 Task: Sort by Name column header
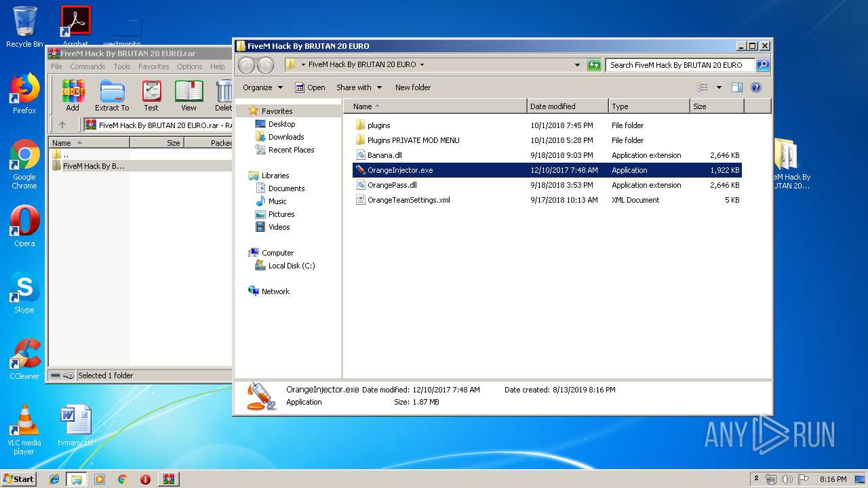(435, 106)
